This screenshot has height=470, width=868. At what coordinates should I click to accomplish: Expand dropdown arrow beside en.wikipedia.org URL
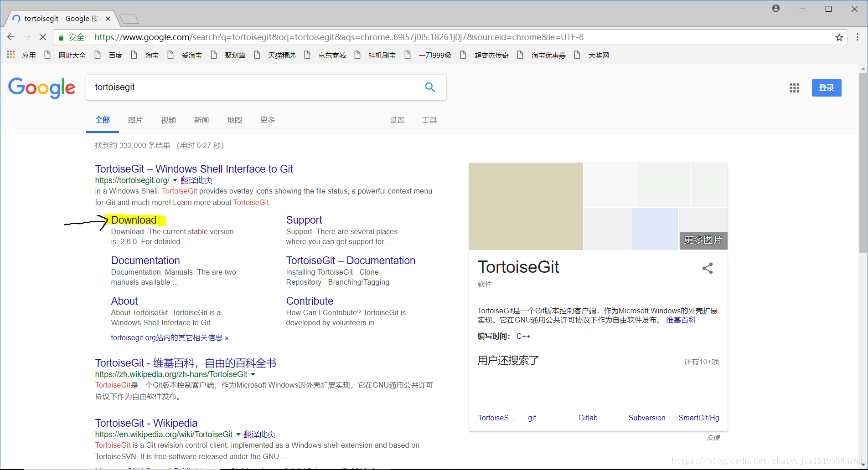[238, 434]
